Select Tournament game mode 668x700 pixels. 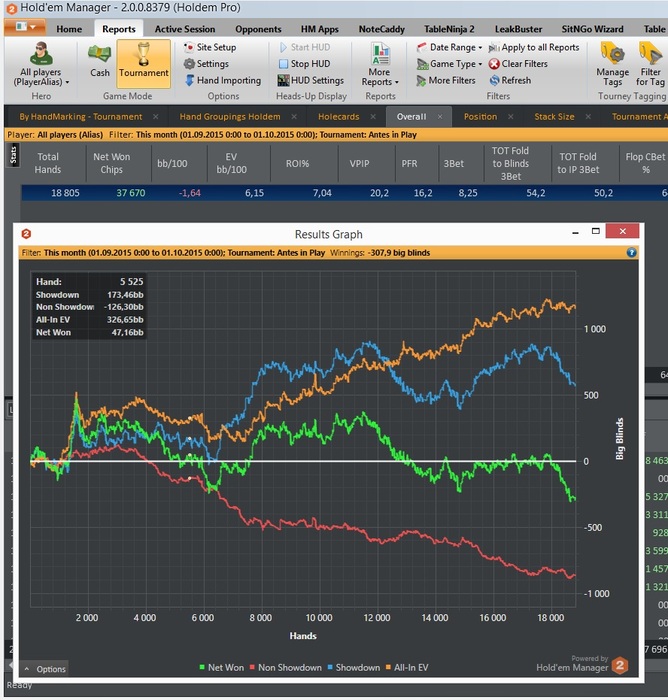tap(143, 63)
